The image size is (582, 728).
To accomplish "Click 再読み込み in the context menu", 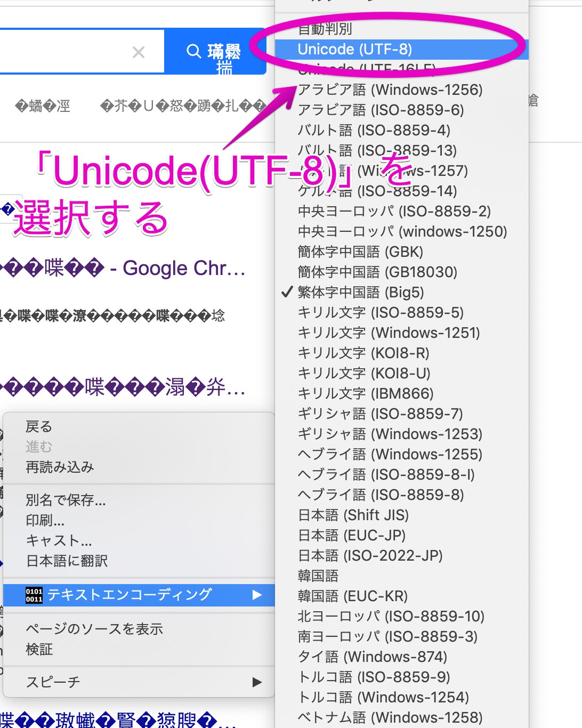I will 60,467.
